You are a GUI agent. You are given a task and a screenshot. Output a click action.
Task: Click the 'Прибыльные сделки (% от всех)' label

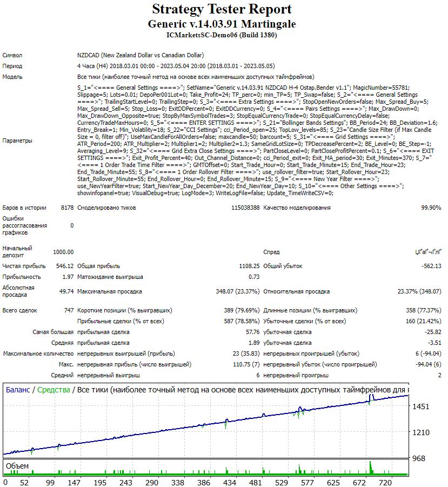[121, 321]
